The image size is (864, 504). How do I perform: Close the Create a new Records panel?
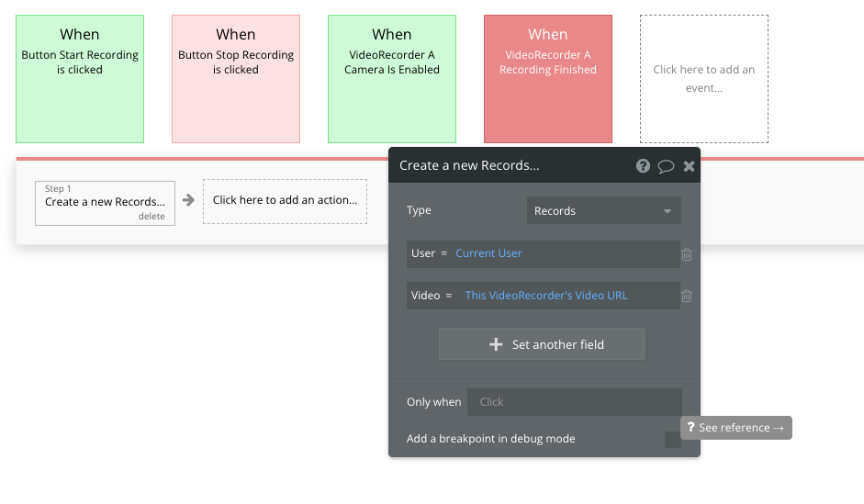(689, 166)
